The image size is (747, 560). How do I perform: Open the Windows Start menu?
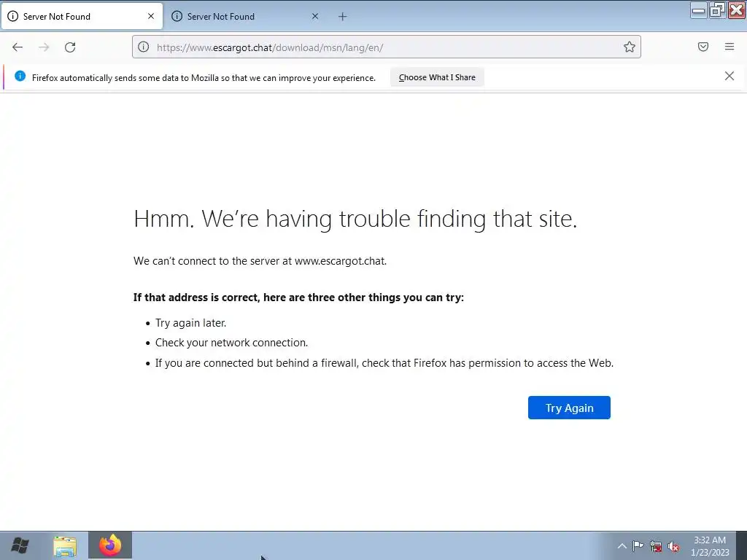[x=20, y=545]
